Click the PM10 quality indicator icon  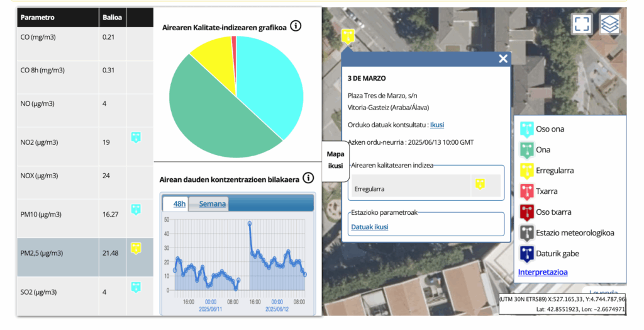click(x=136, y=209)
